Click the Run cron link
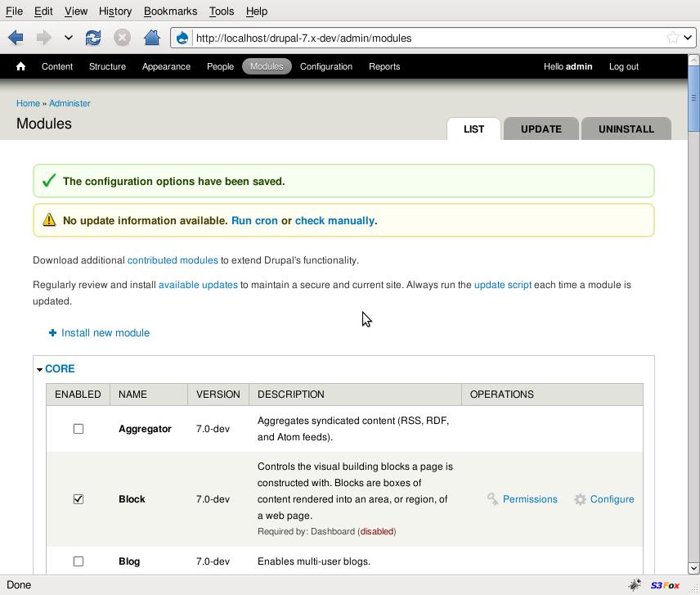Screen dimensions: 700x595 coord(254,221)
